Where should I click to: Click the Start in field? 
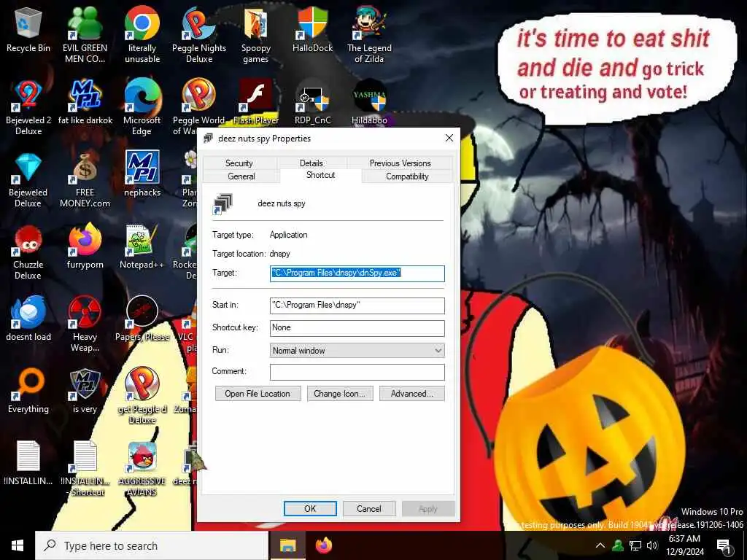pyautogui.click(x=357, y=306)
